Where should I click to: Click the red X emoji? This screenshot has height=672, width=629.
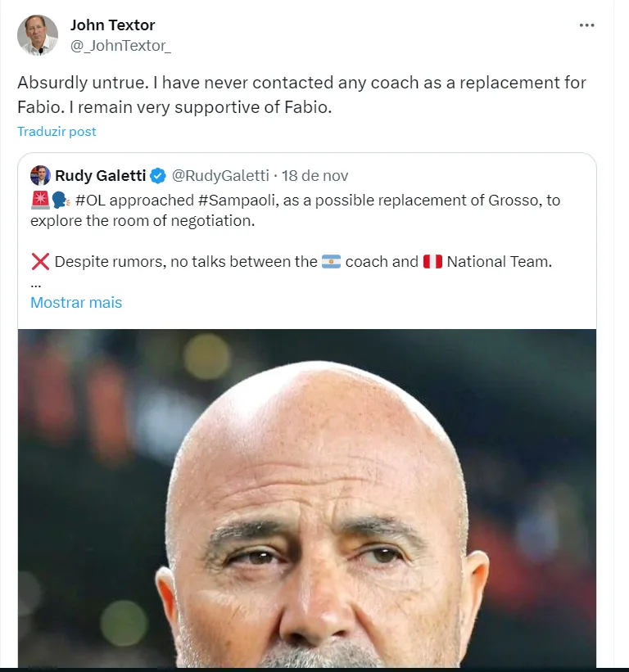[x=40, y=262]
